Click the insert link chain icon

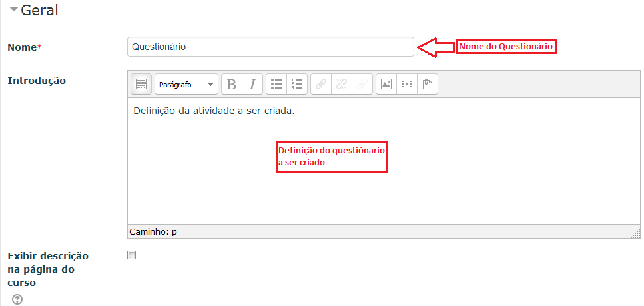321,84
